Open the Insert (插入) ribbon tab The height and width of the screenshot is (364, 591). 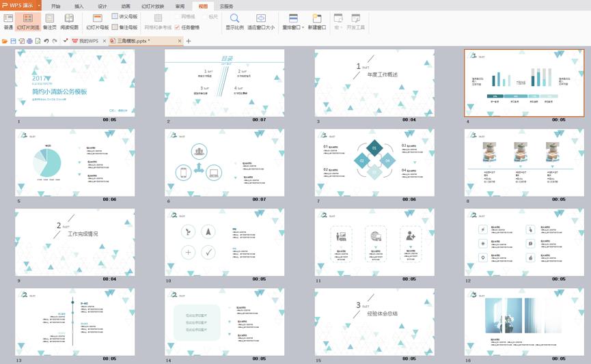79,5
